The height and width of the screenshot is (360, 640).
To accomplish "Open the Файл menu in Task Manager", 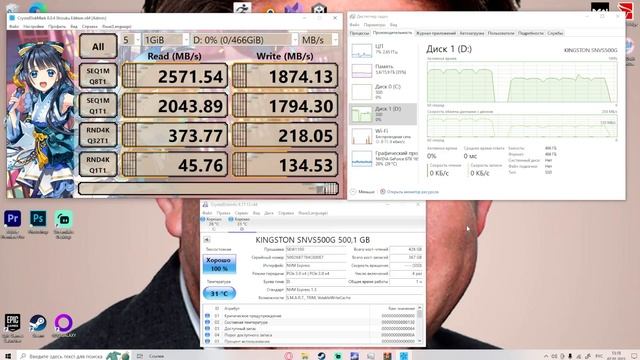I will click(x=355, y=25).
